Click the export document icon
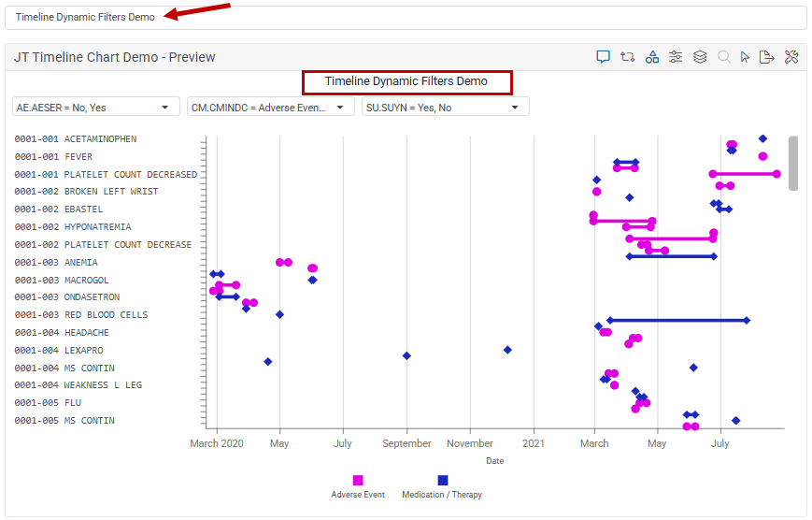The height and width of the screenshot is (520, 812). [x=766, y=57]
